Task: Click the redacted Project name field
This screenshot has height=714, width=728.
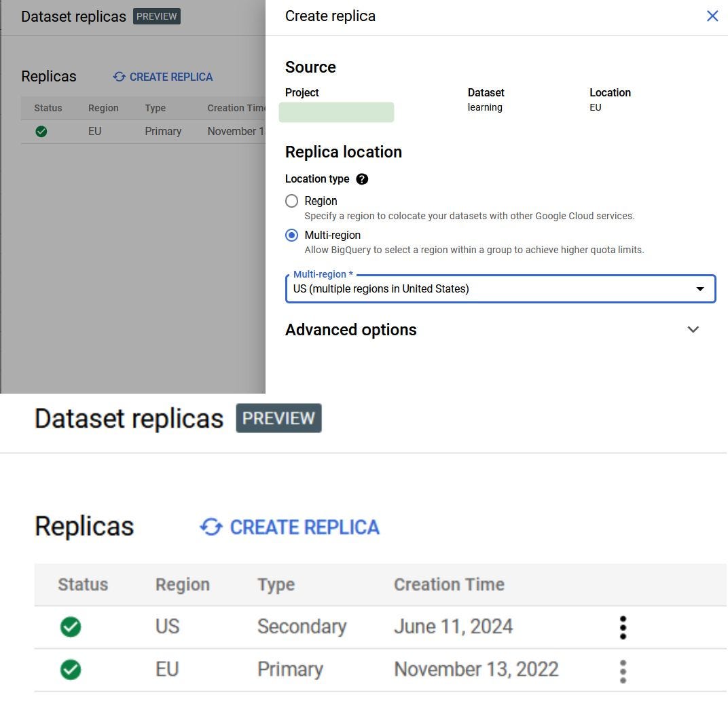Action: point(336,112)
